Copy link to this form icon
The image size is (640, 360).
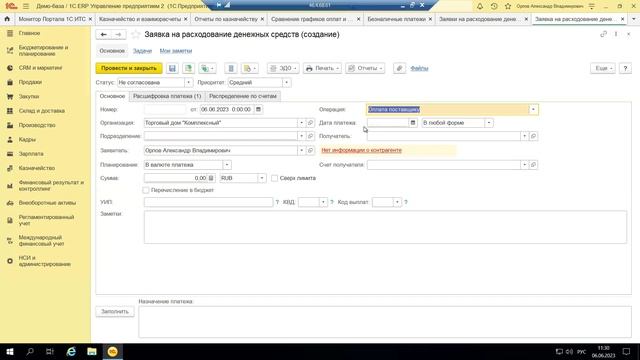pos(603,34)
